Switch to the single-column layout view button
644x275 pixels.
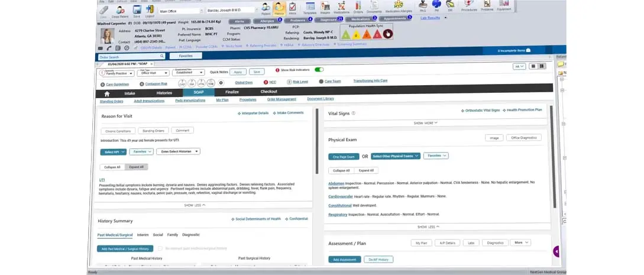533,66
